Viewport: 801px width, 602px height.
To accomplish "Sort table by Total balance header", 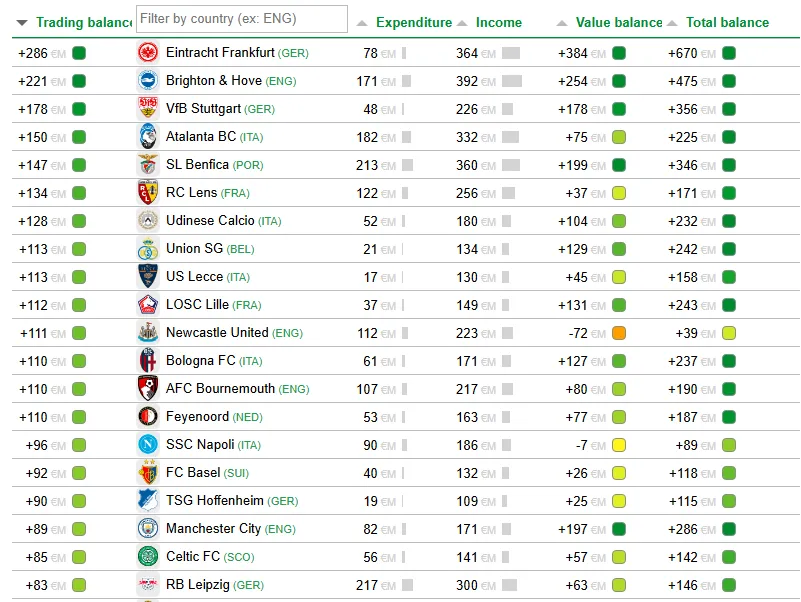I will click(727, 23).
